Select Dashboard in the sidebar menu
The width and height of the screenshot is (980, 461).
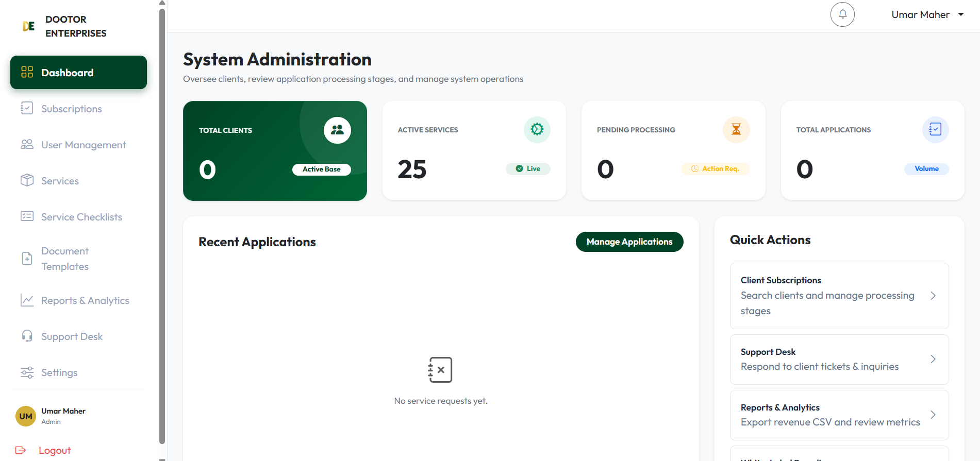[78, 72]
